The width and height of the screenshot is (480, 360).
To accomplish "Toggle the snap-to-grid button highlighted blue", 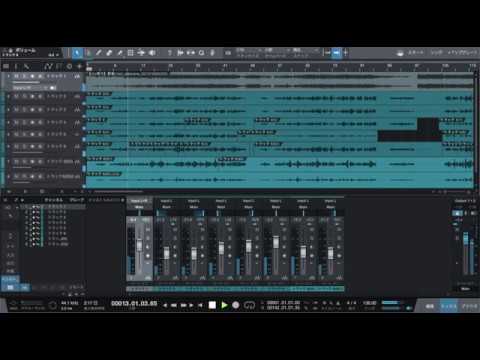I will tap(336, 53).
